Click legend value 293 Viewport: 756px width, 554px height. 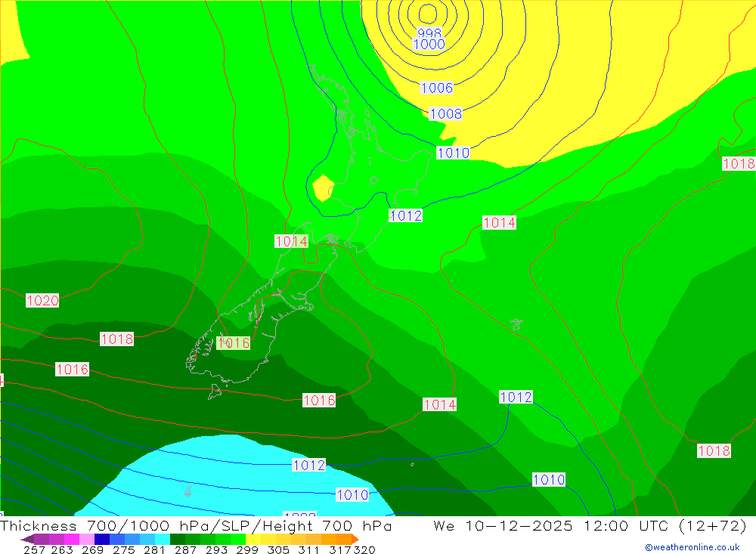coord(216,550)
